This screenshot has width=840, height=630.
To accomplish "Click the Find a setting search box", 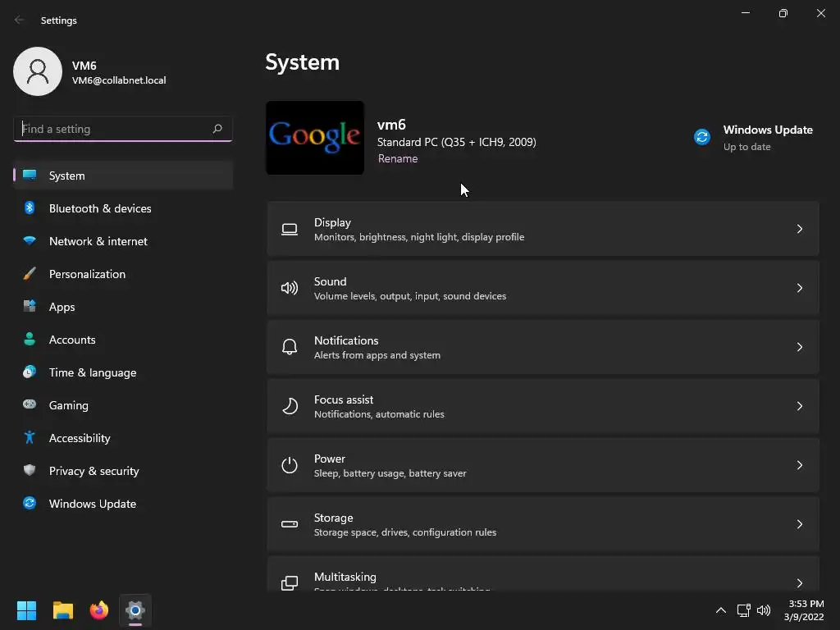I will click(x=113, y=129).
